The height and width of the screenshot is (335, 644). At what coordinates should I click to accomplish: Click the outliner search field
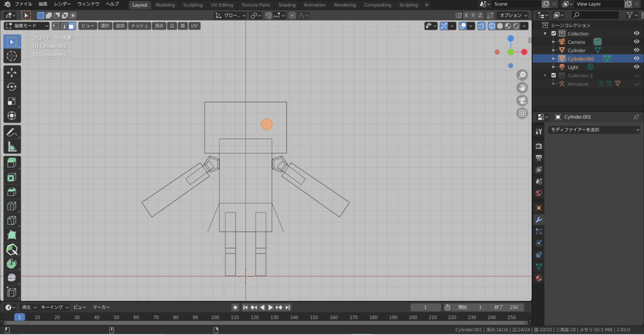[596, 16]
